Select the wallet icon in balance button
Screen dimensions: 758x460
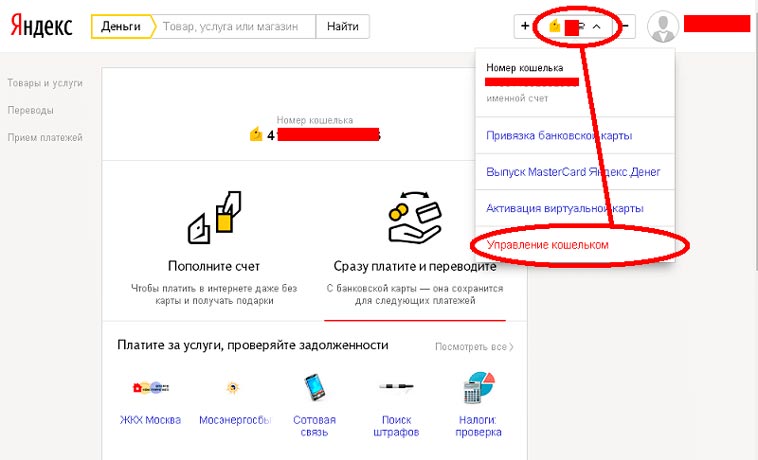coord(555,26)
